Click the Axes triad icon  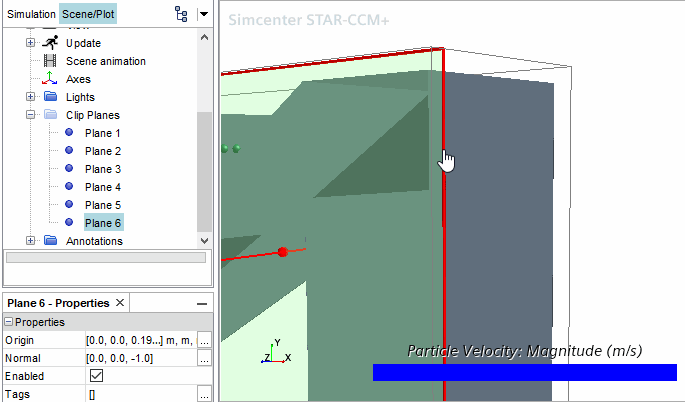click(49, 78)
